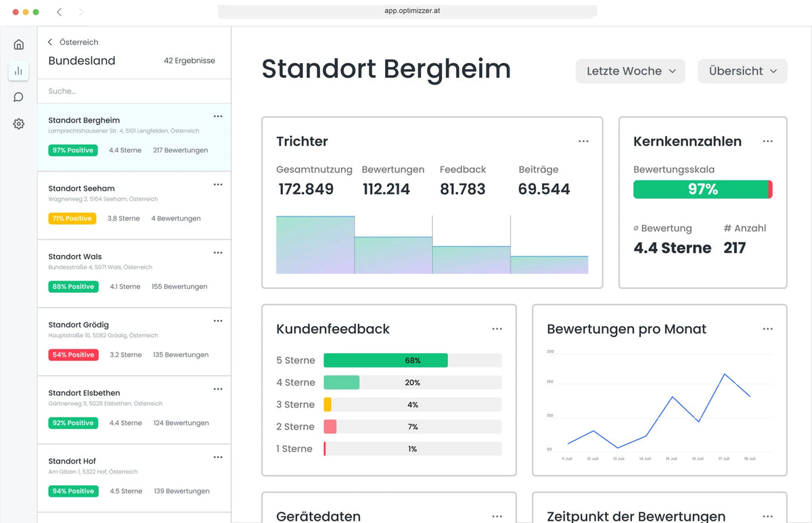Click the Österreich breadcrumb link

tap(78, 42)
